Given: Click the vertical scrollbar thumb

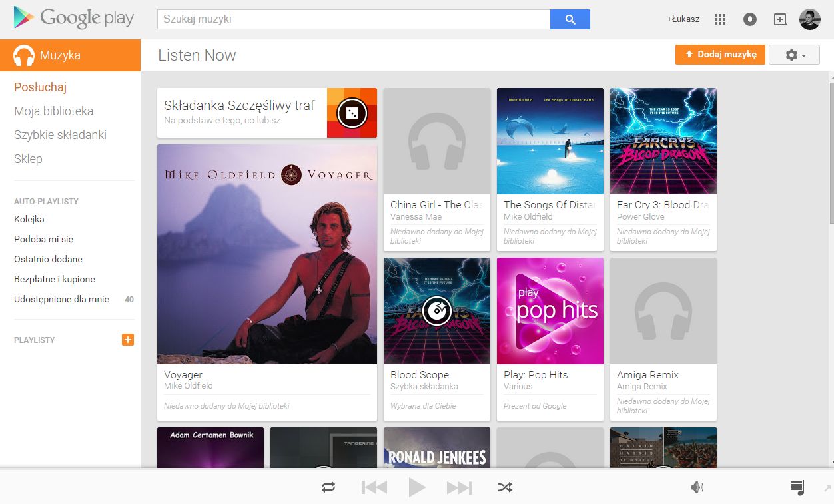Looking at the screenshot, I should tap(831, 153).
